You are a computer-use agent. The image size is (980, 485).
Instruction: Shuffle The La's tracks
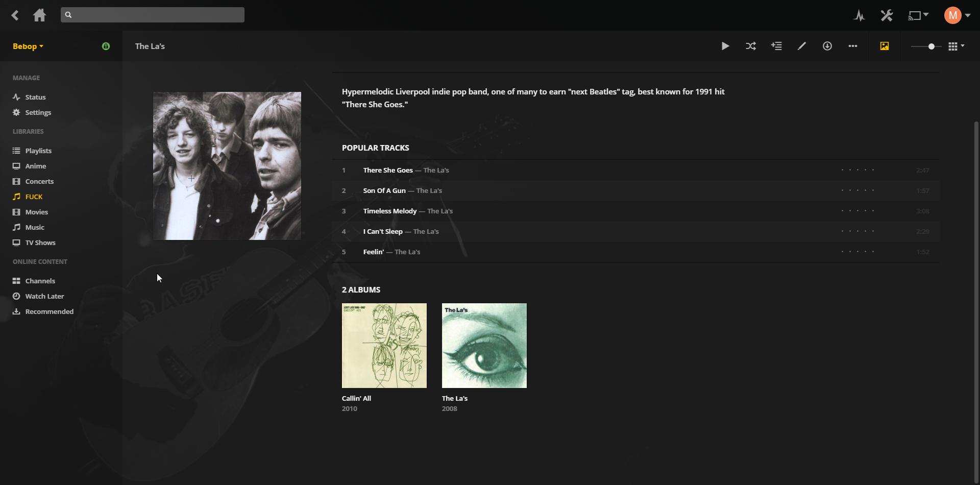coord(751,46)
